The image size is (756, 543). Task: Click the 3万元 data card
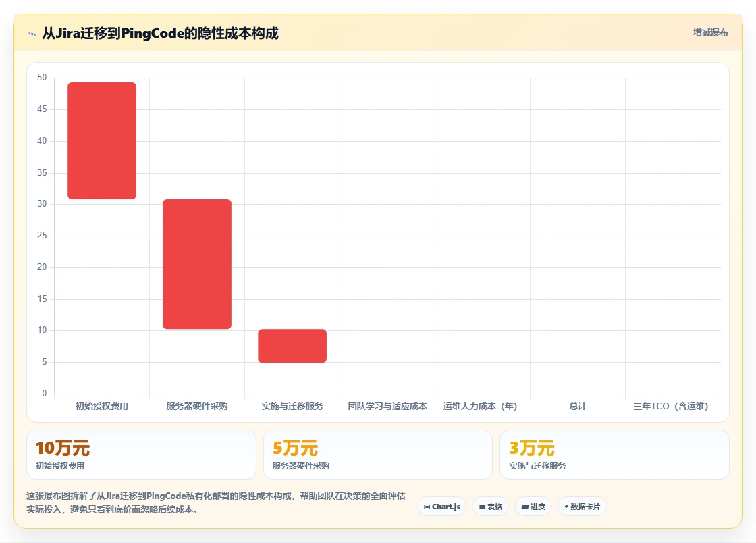615,455
